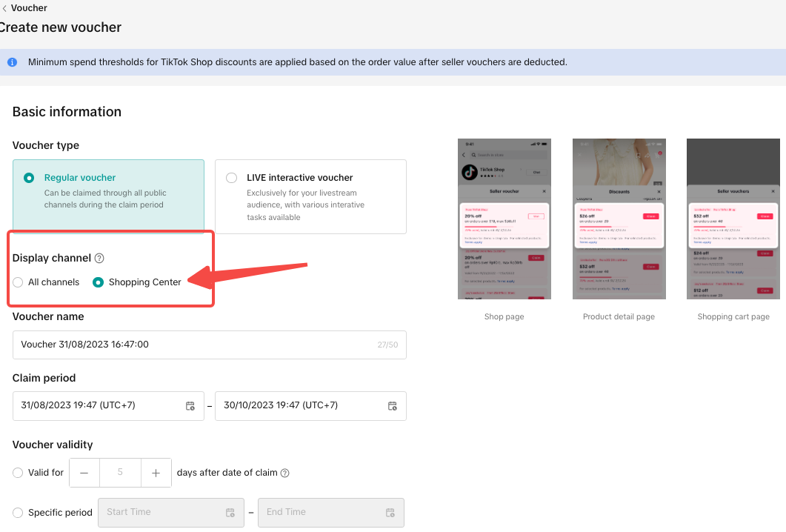Click help icon after days after claim

click(x=284, y=473)
